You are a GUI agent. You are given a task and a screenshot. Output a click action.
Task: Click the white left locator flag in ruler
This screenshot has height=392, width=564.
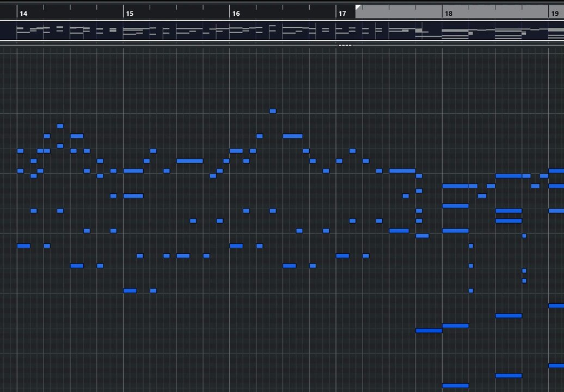[x=358, y=8]
